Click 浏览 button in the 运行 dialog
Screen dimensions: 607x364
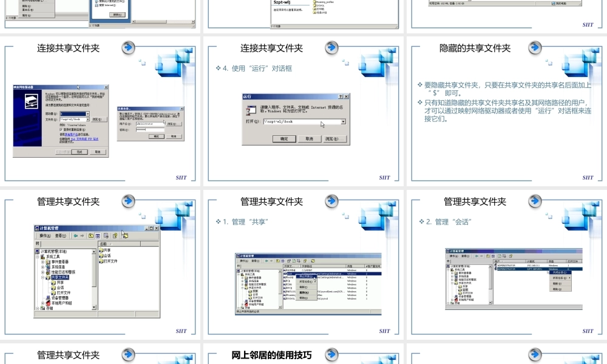335,139
